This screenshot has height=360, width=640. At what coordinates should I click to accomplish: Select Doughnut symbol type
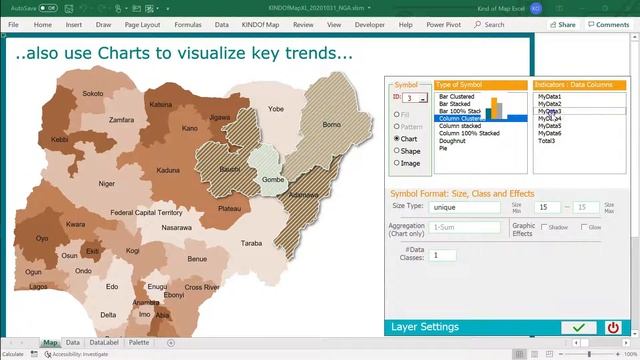coord(452,140)
